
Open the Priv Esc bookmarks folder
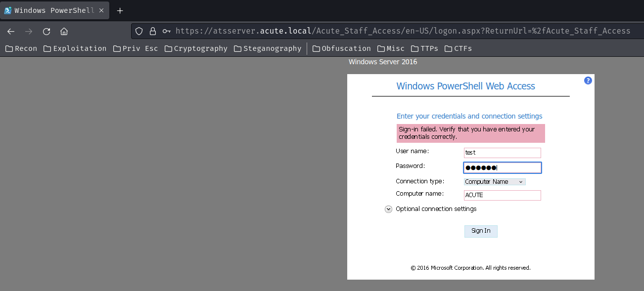point(136,48)
